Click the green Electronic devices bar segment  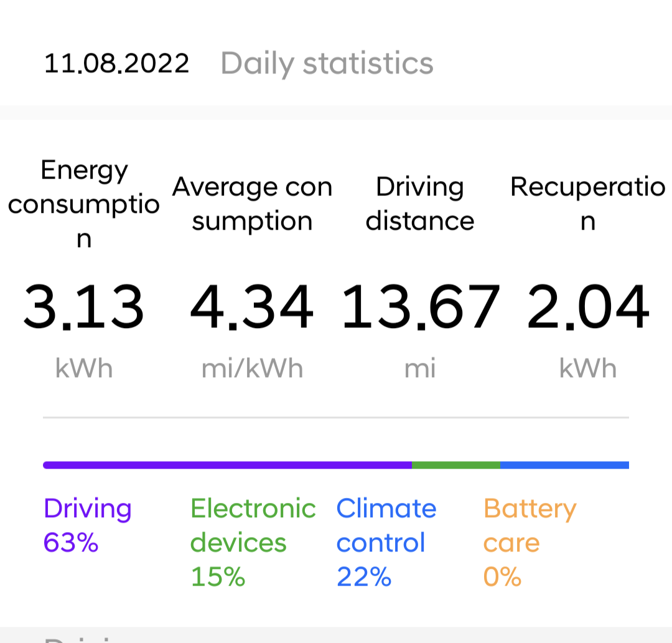click(x=455, y=465)
